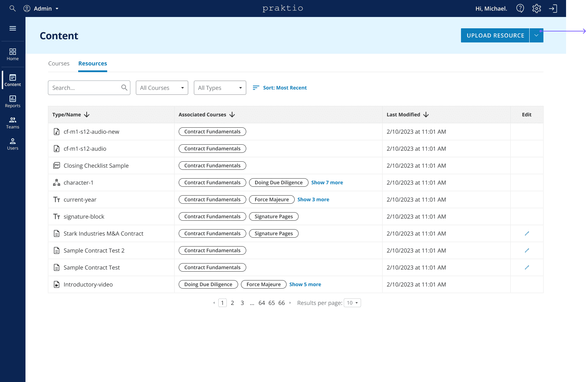Go to page 65 of results
Screen dimensions: 588x382
[x=272, y=303]
